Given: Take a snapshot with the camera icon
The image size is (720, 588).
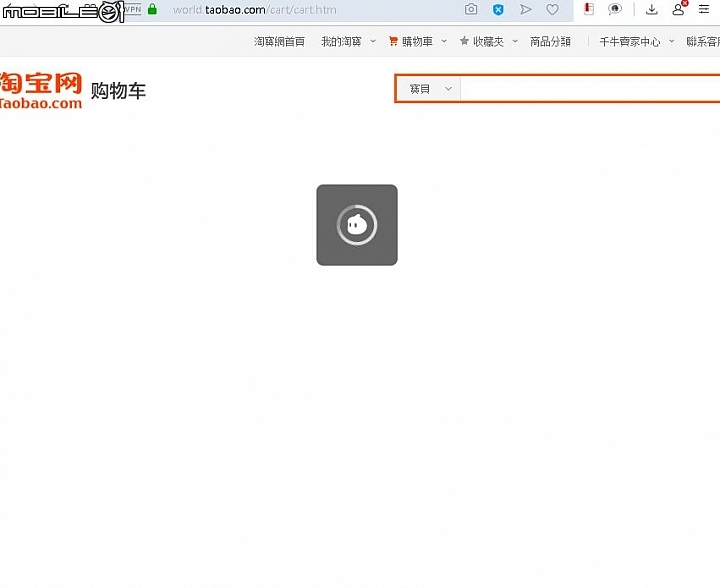Looking at the screenshot, I should pos(471,9).
